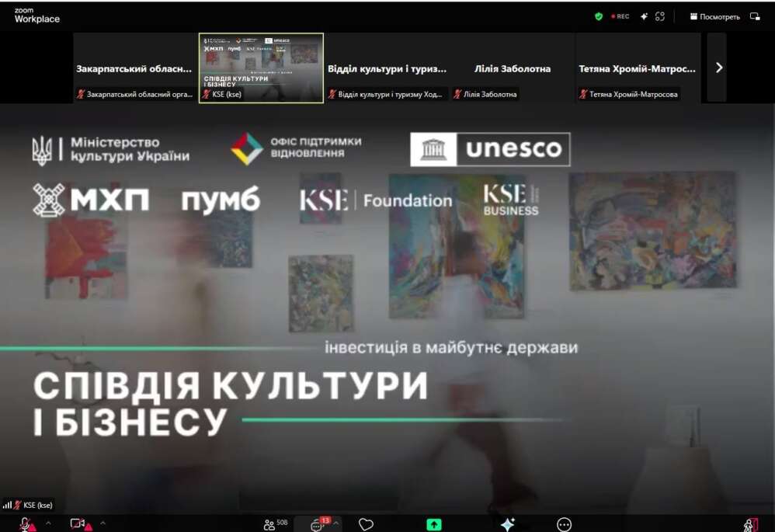This screenshot has height=532, width=775.
Task: Expand the chat options chevron
Action: coord(336,523)
